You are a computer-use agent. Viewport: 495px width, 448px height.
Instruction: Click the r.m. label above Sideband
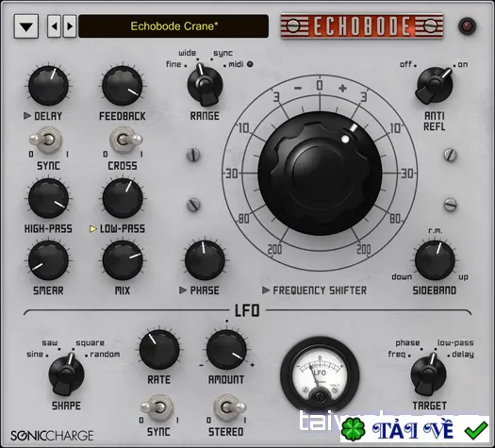[435, 231]
